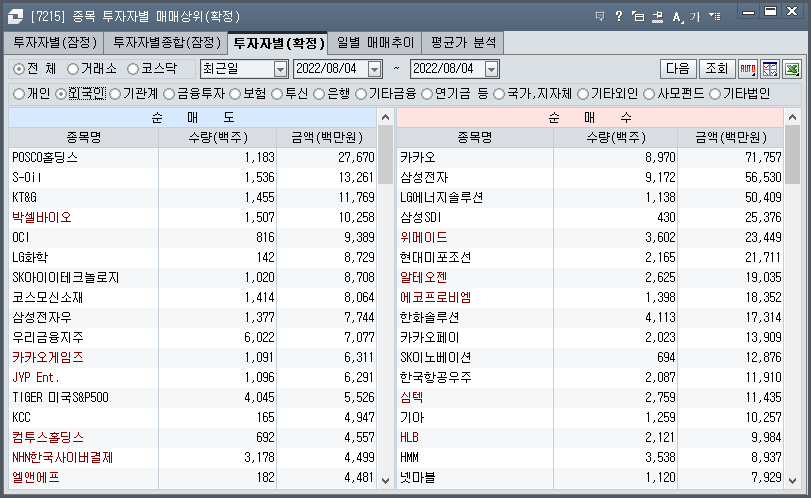811x498 pixels.
Task: Choose the 금융투자 radio button
Action: pyautogui.click(x=169, y=94)
